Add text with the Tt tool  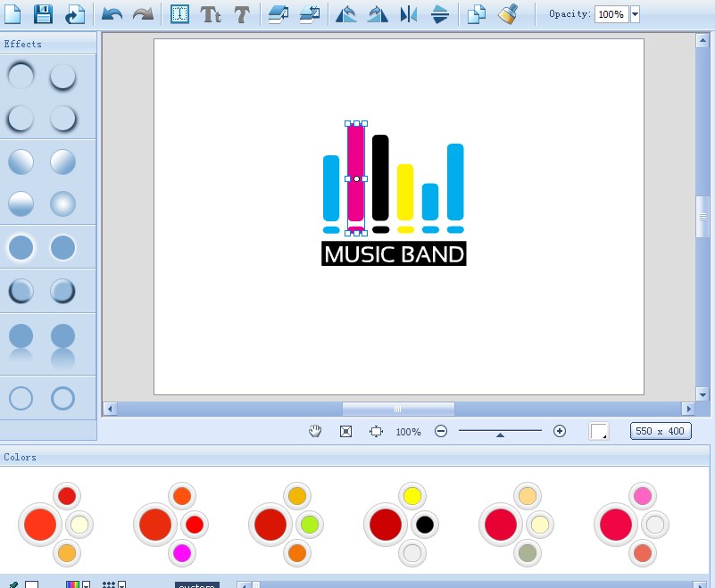(211, 14)
